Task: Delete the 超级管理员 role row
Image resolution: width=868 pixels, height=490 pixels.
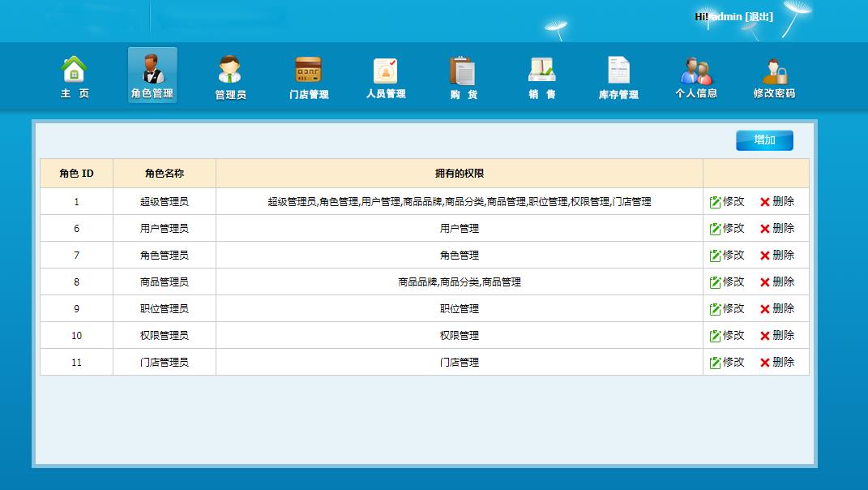Action: pyautogui.click(x=777, y=202)
